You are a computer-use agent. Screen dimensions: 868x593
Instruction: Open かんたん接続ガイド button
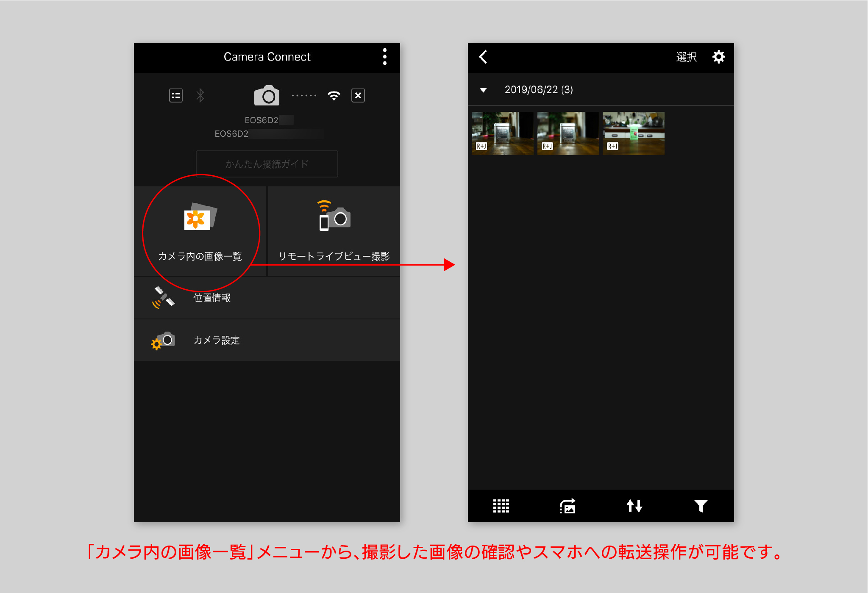coord(267,164)
